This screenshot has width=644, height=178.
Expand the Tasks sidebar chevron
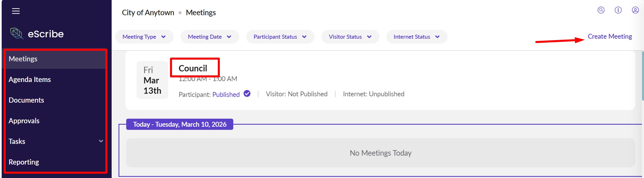click(101, 141)
